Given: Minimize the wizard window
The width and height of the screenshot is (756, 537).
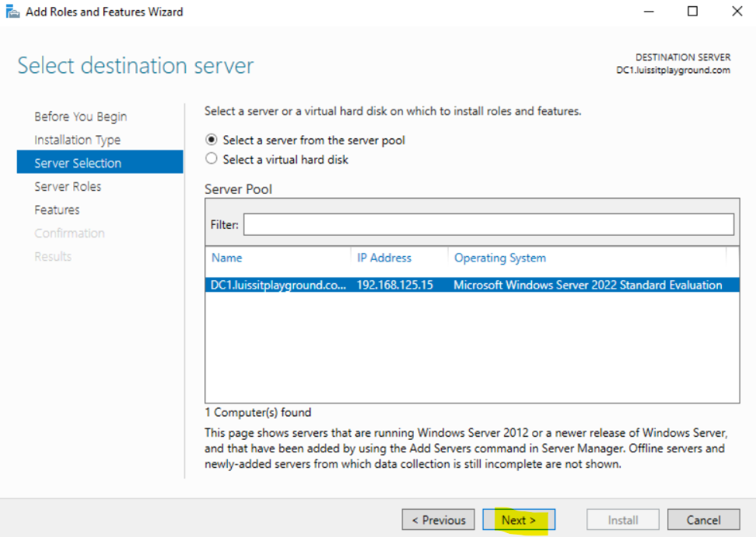Looking at the screenshot, I should [649, 11].
